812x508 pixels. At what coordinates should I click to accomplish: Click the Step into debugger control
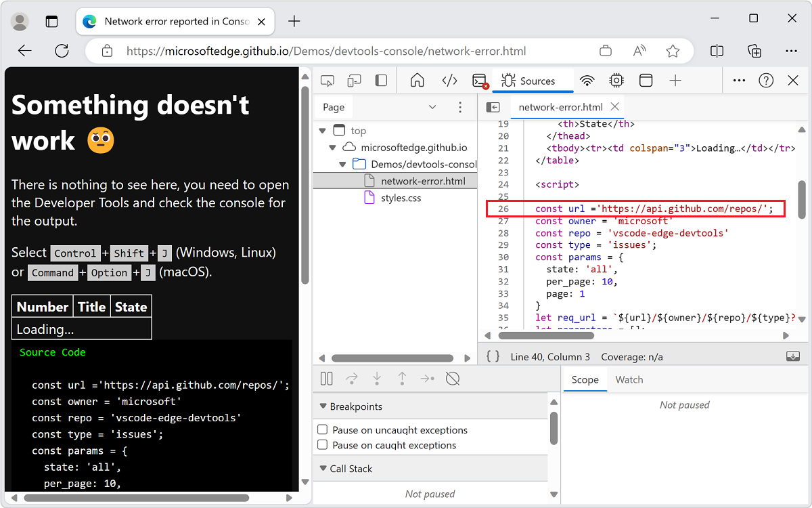376,379
